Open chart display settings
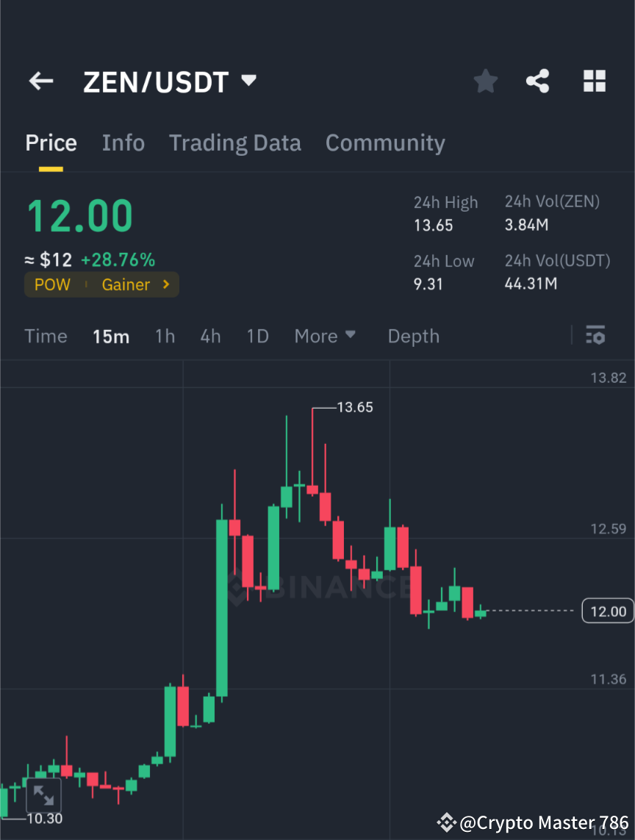The width and height of the screenshot is (635, 840). coord(595,336)
